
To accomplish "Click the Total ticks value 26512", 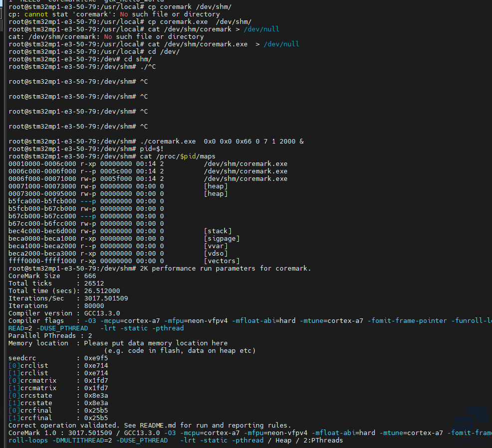I will pyautogui.click(x=94, y=284).
